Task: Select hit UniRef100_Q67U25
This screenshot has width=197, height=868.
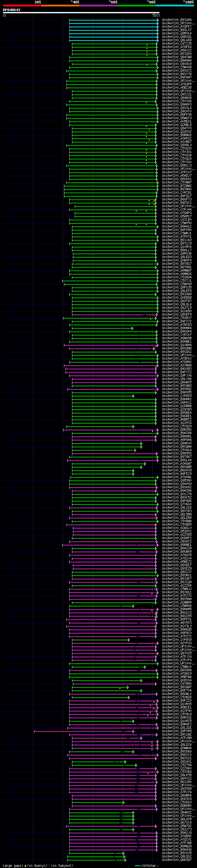Action: point(176,653)
